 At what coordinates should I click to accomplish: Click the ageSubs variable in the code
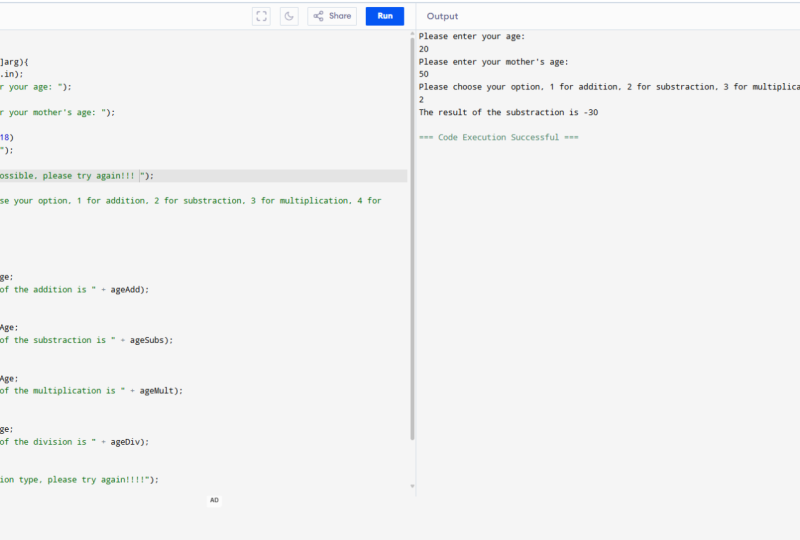click(x=149, y=340)
